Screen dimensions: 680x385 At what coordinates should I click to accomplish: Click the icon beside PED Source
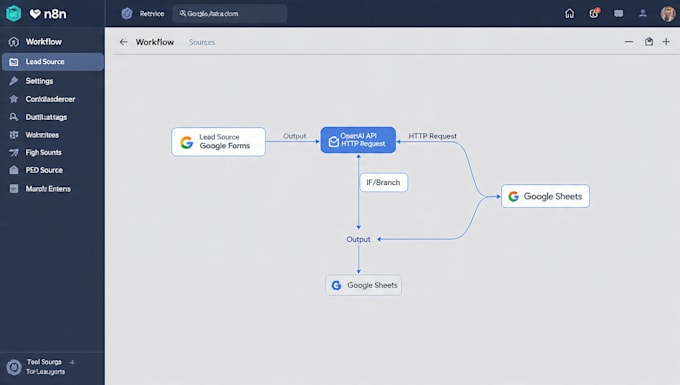[14, 170]
